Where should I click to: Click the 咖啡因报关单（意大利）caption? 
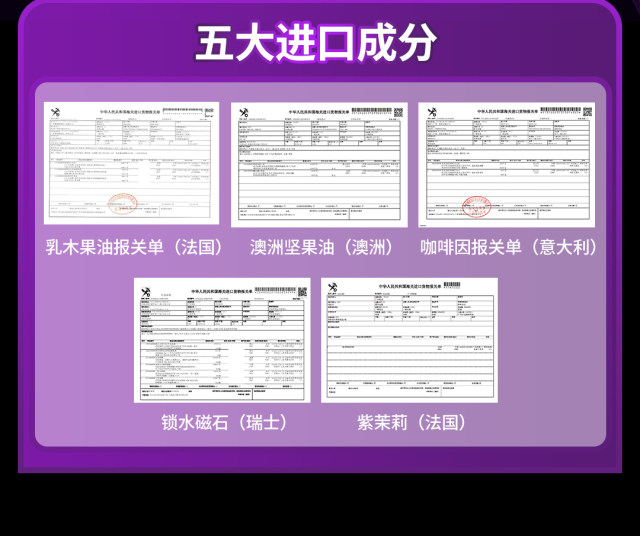(508, 246)
